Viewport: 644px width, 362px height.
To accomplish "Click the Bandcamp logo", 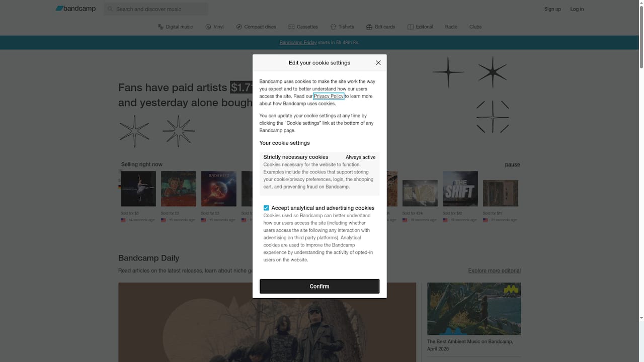I will pos(75,9).
